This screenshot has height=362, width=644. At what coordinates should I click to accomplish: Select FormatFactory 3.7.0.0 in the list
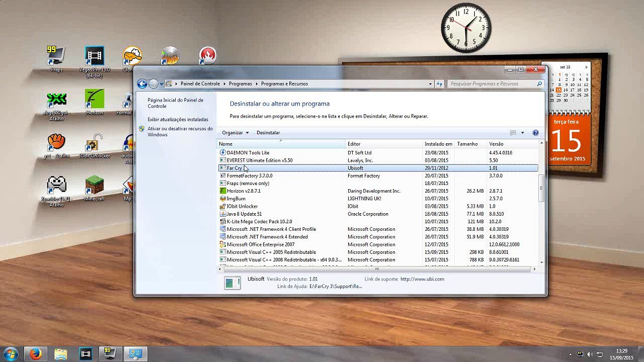click(378, 176)
